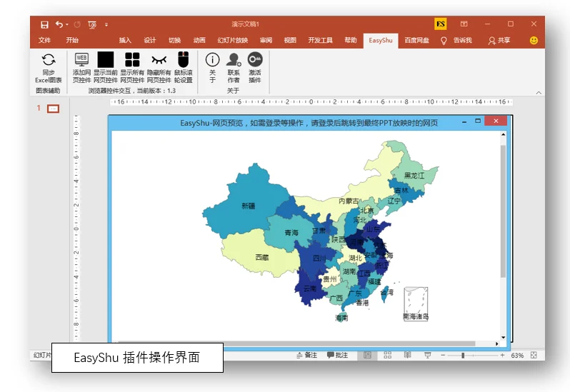This screenshot has height=392, width=570.
Task: Expand the Quick Access Toolbar customize arrow
Action: pyautogui.click(x=106, y=25)
